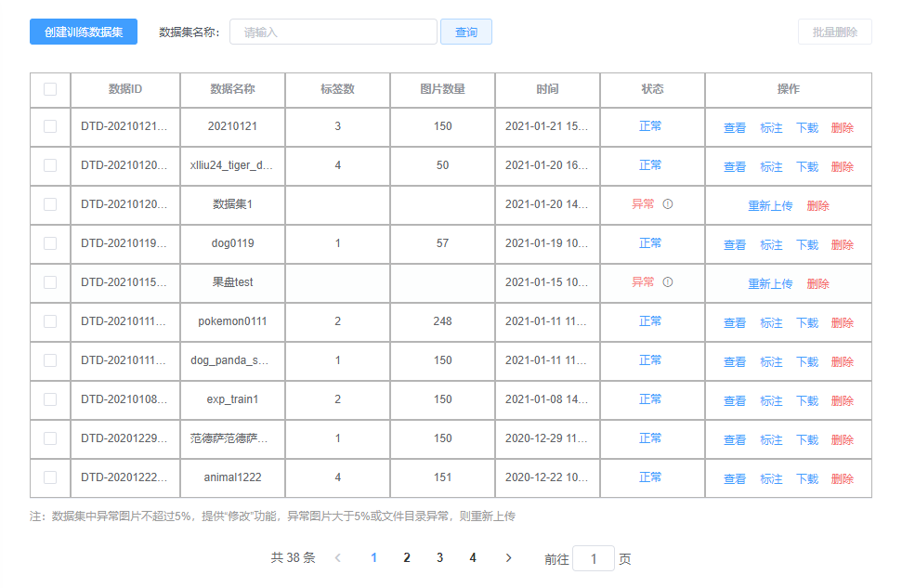Image resolution: width=902 pixels, height=588 pixels.
Task: Click 删除 in animal1222 row
Action: [843, 479]
